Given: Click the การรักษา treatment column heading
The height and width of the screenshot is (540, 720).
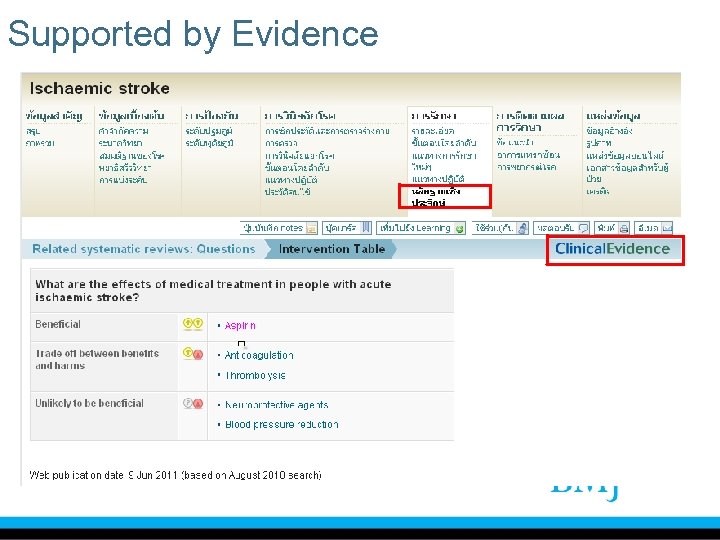Looking at the screenshot, I should click(434, 116).
